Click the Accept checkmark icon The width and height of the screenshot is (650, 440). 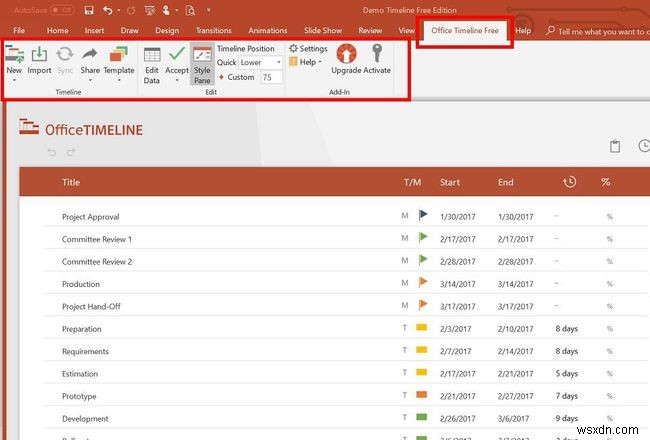(x=177, y=54)
